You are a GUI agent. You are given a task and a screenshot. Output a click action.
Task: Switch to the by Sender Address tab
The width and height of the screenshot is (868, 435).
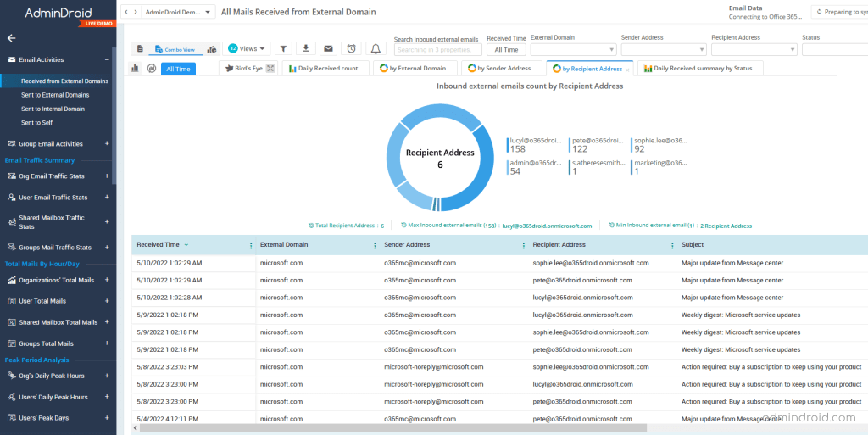(x=498, y=69)
